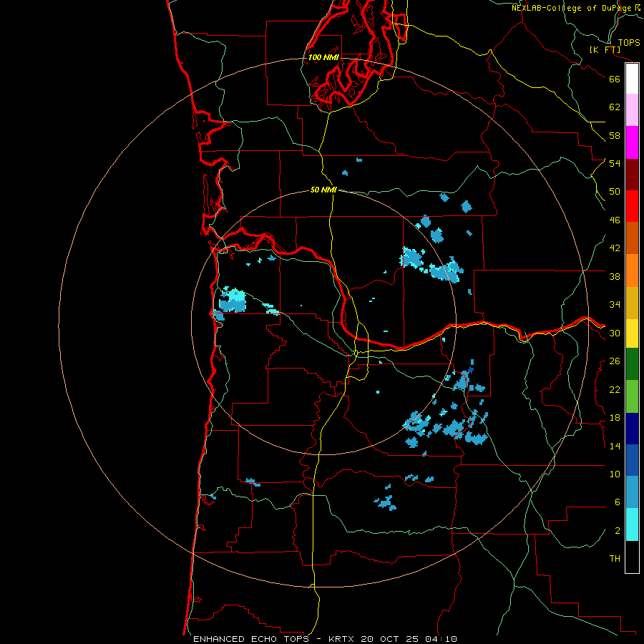Click the light green 18-22 kft legend swatch

pyautogui.click(x=632, y=396)
